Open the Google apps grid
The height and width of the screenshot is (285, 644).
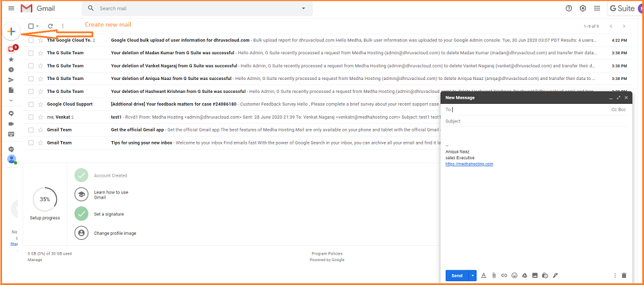pyautogui.click(x=597, y=8)
